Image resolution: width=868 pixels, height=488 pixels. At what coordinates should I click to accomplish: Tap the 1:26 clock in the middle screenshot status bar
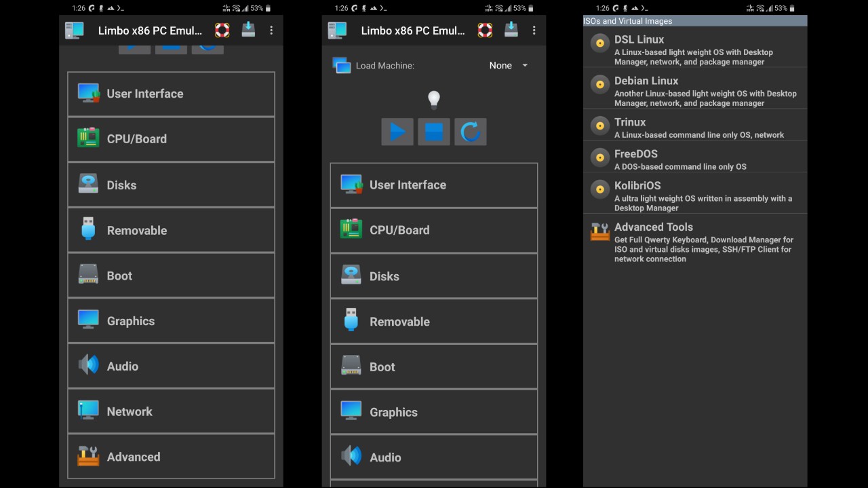(342, 8)
